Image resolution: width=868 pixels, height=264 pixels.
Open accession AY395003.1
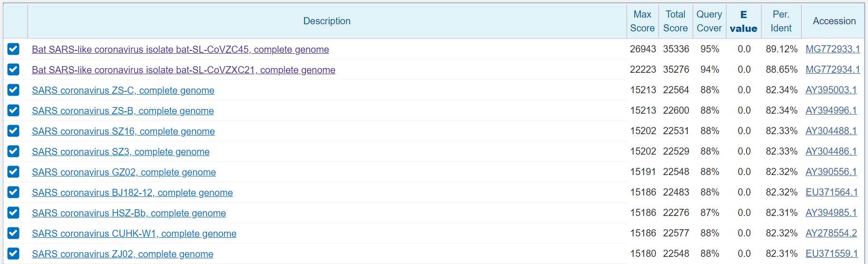click(831, 90)
